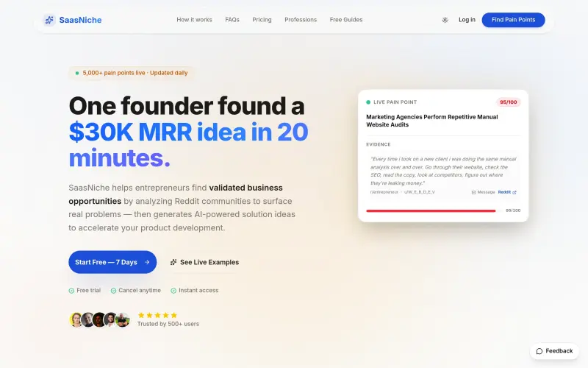The image size is (588, 368).
Task: Click the arrow icon in Start Free button
Action: click(147, 262)
